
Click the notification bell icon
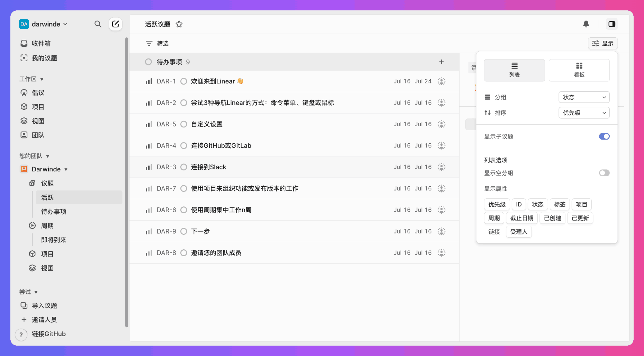point(586,24)
